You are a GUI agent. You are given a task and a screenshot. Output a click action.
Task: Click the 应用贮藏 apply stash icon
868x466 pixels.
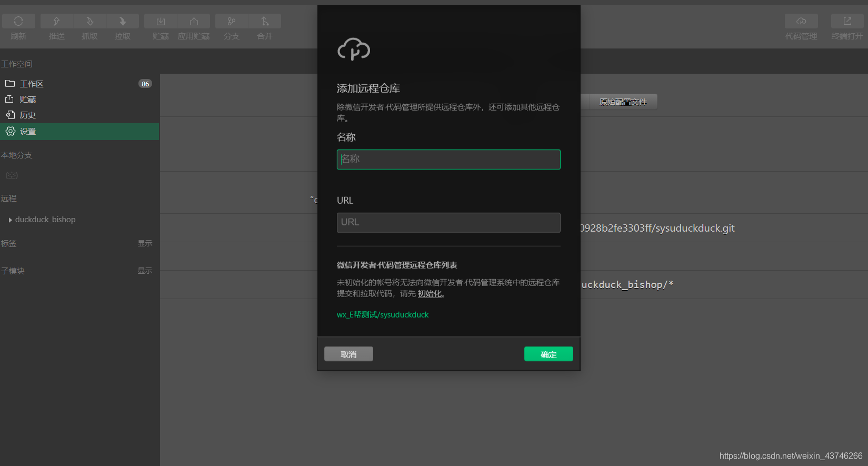click(194, 21)
